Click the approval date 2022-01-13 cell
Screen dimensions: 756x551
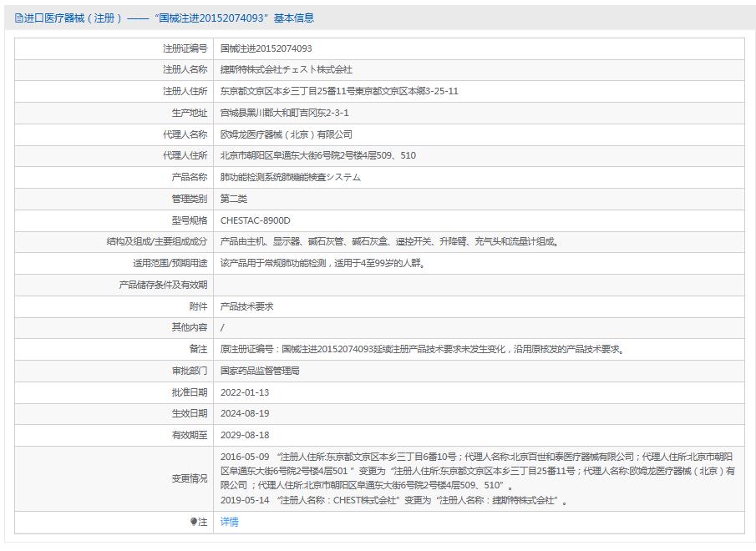(x=242, y=392)
